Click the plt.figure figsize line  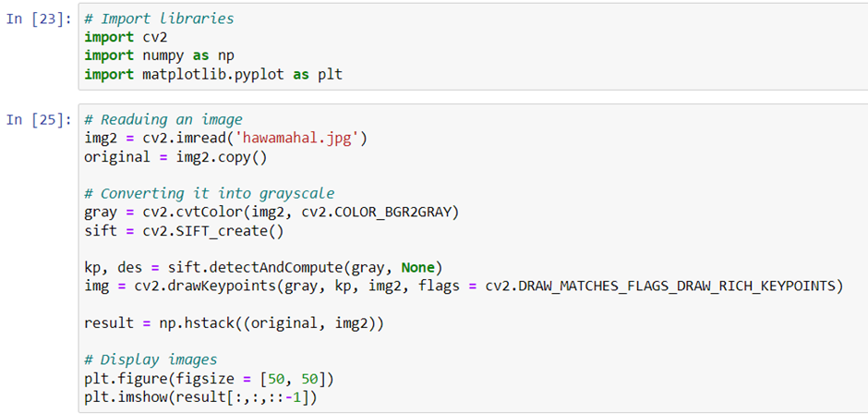[x=210, y=380]
